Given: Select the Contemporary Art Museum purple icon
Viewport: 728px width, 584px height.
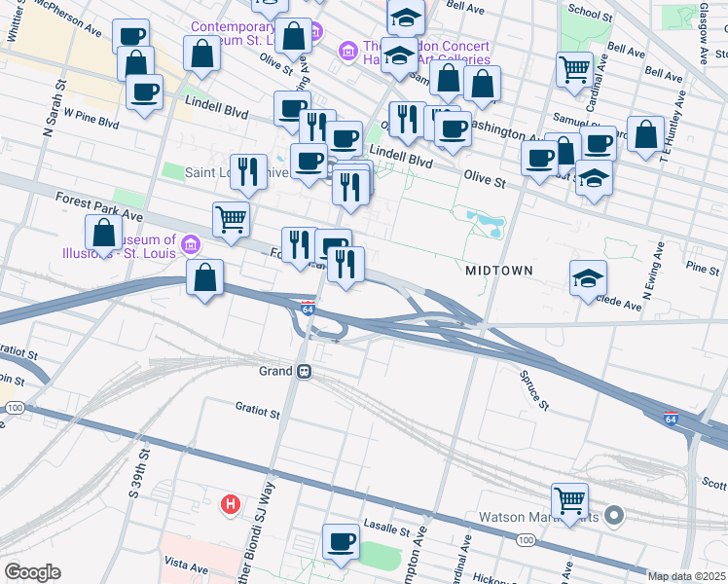Looking at the screenshot, I should [316, 31].
